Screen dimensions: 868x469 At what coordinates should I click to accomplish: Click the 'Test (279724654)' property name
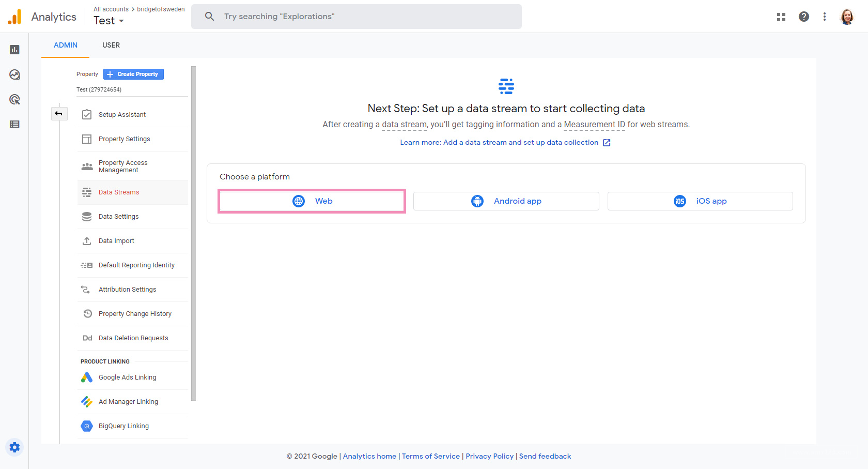99,89
